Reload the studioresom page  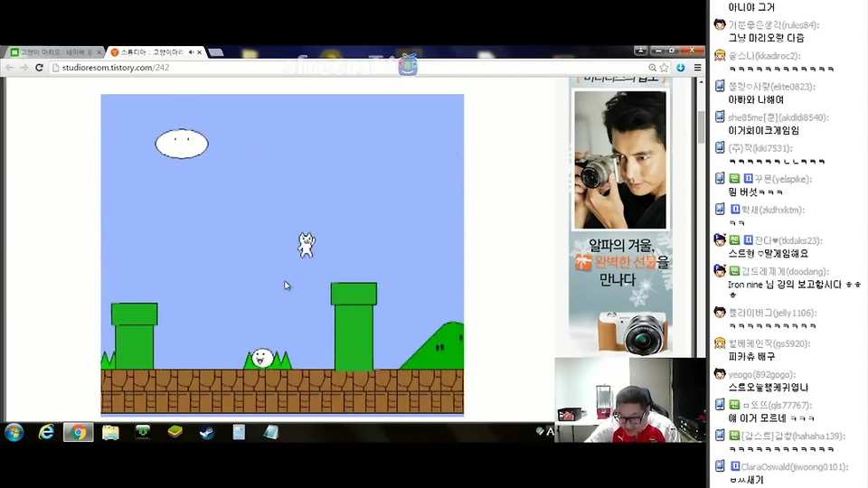pos(39,68)
